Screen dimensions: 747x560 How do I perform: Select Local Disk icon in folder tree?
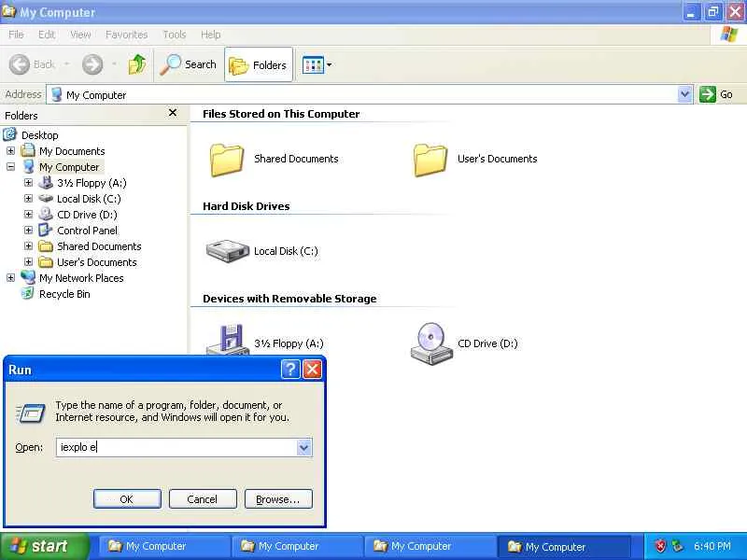click(46, 198)
